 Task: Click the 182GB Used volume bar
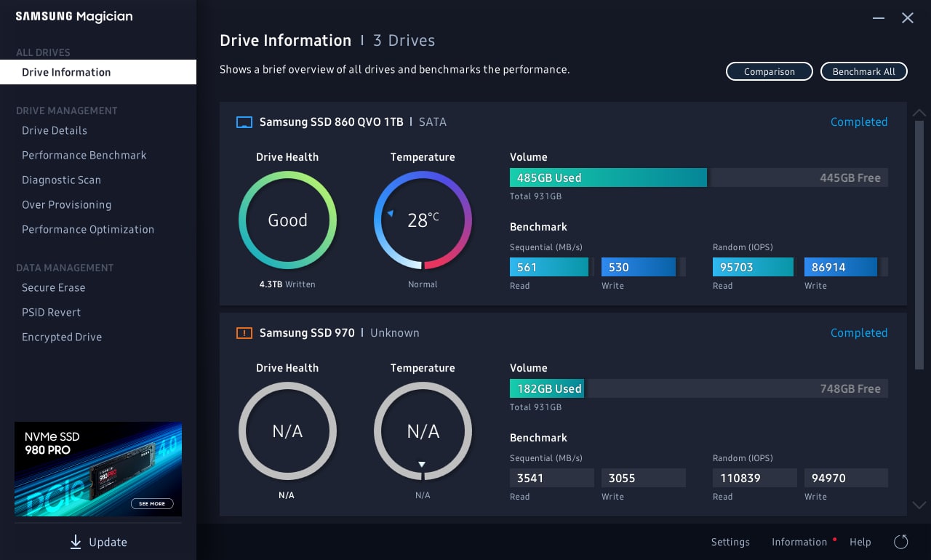pyautogui.click(x=547, y=388)
